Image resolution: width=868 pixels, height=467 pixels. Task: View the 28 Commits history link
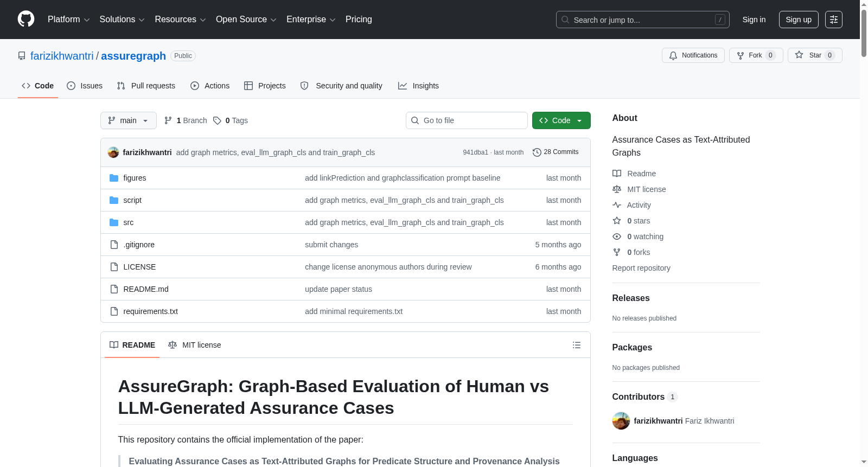(556, 152)
